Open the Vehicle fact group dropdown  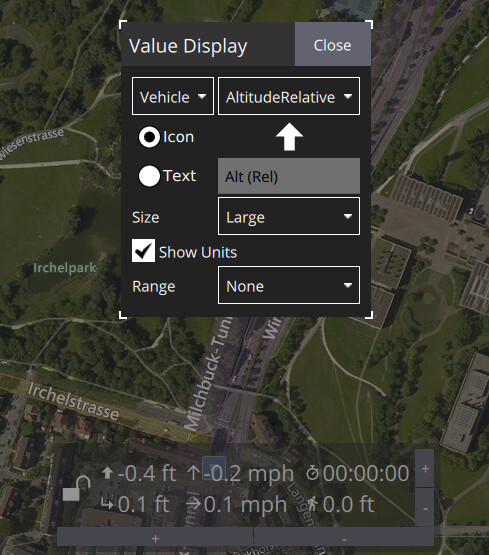click(173, 96)
